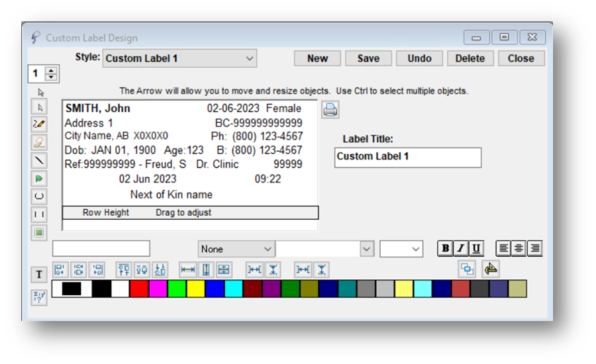The width and height of the screenshot is (596, 364).
Task: Open the empty font size dropdown
Action: [401, 249]
